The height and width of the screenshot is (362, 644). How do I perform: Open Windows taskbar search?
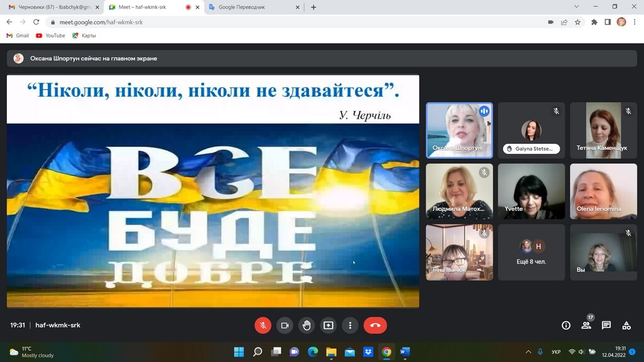257,352
